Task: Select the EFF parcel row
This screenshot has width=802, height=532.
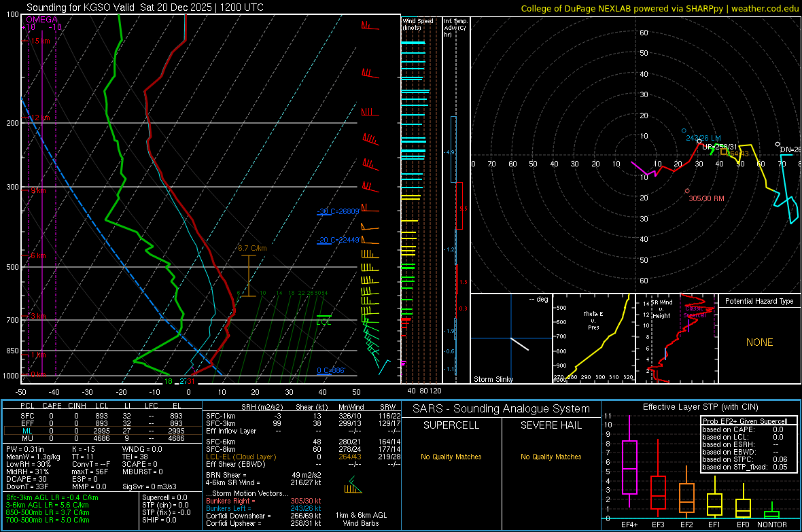Action: [103, 423]
